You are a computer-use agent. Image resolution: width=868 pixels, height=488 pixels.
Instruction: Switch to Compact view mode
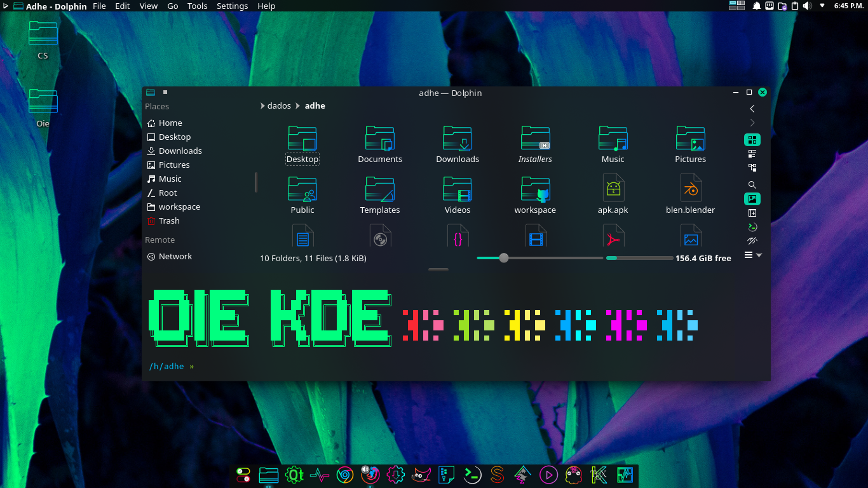(752, 154)
